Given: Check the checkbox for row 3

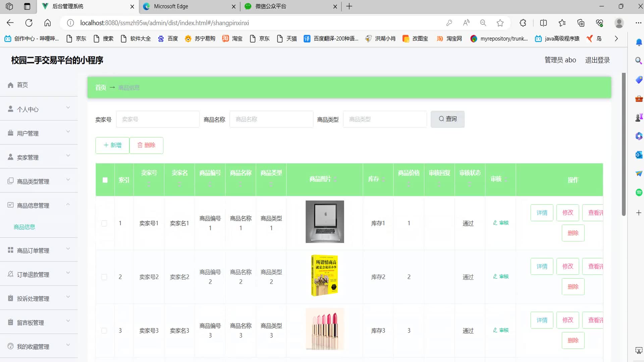Looking at the screenshot, I should click(x=104, y=331).
